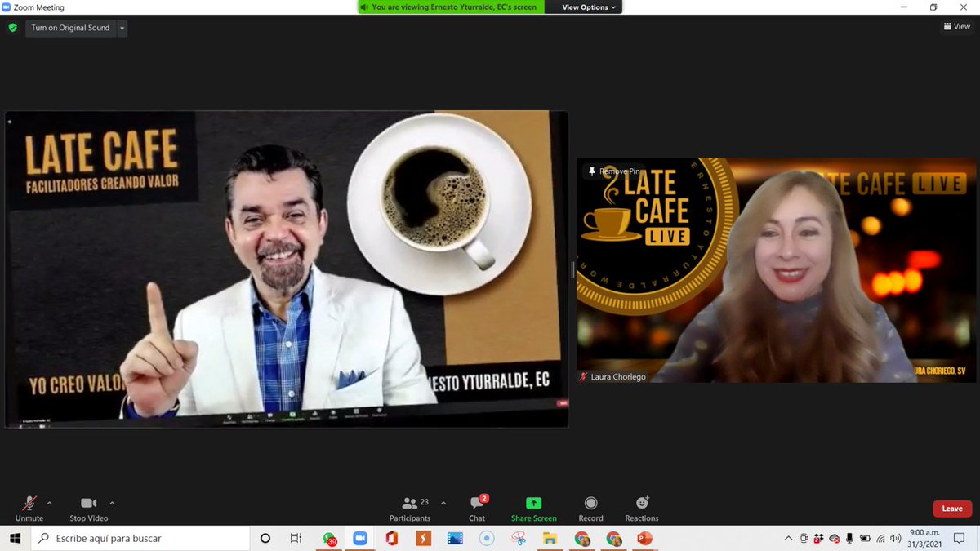This screenshot has width=980, height=551.
Task: Open the Zoom taskbar icon
Action: (x=360, y=539)
